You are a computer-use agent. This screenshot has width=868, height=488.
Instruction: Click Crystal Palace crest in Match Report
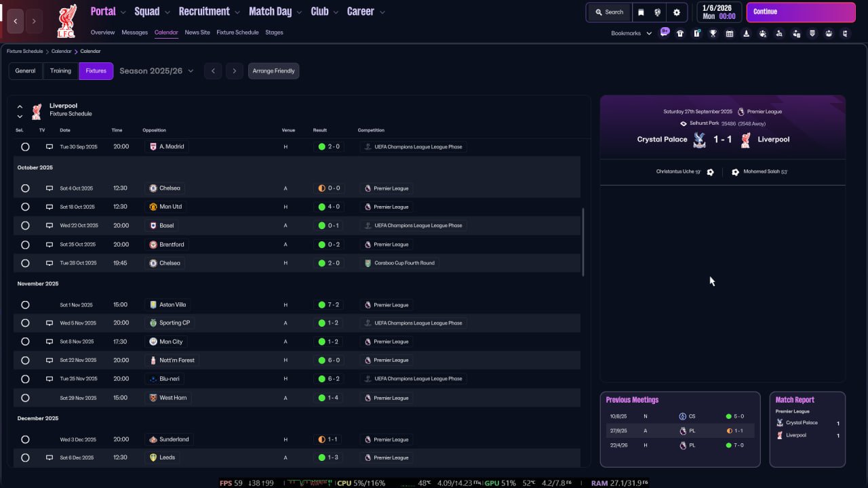780,423
